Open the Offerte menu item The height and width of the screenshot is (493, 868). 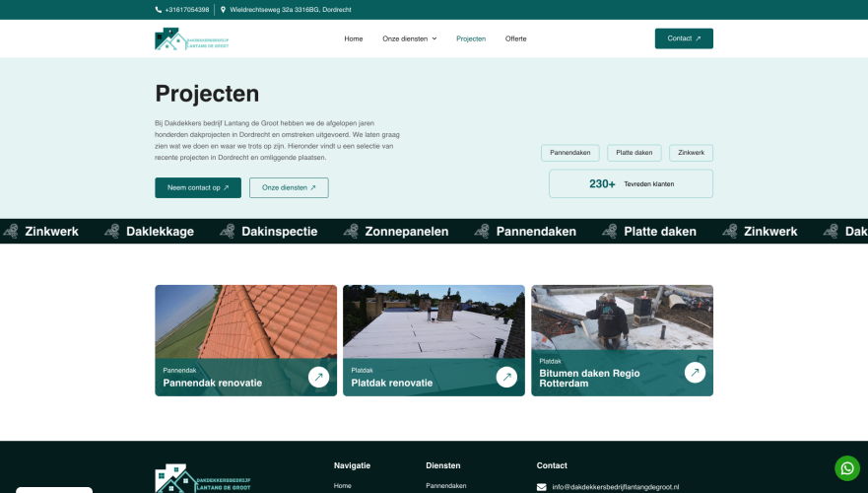click(516, 38)
